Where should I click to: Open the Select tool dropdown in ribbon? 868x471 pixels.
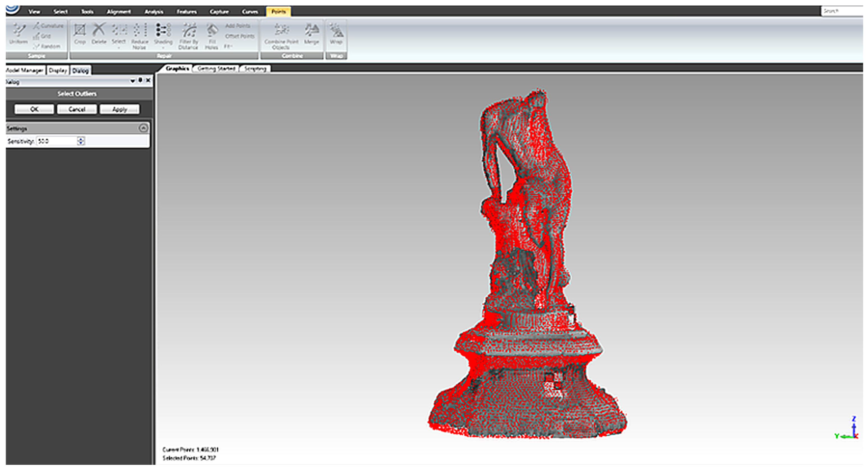click(x=119, y=47)
